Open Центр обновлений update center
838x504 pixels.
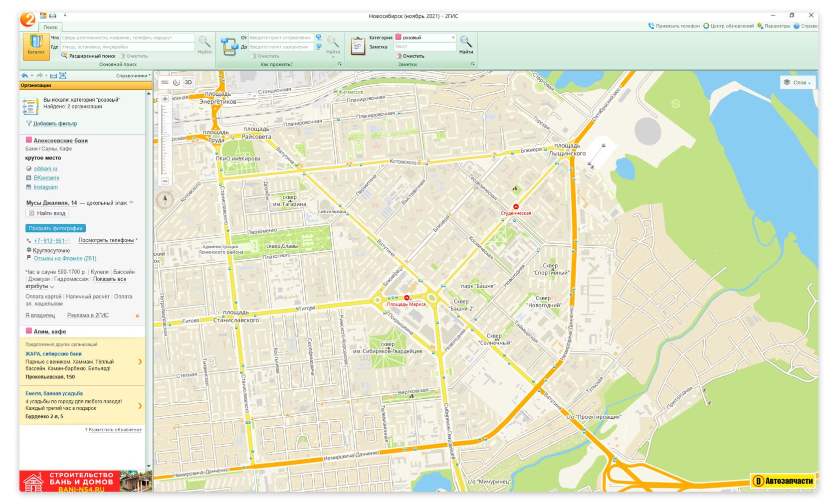tap(728, 26)
